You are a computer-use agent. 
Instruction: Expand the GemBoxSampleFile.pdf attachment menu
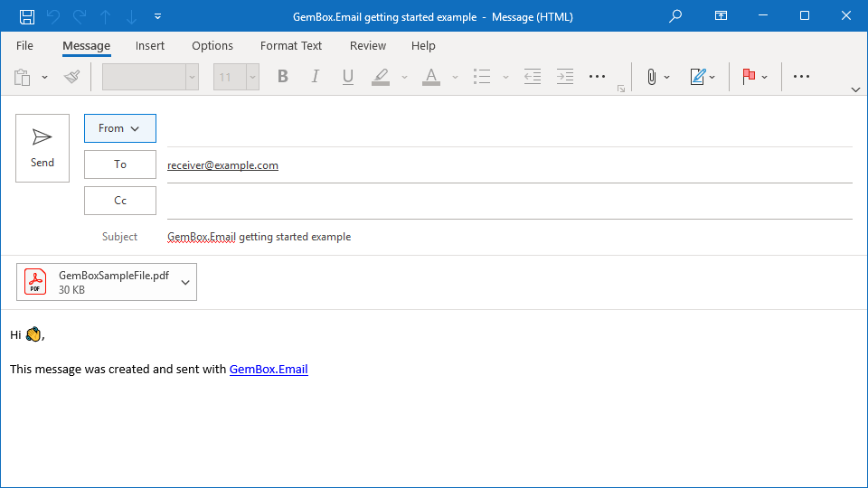pyautogui.click(x=185, y=282)
